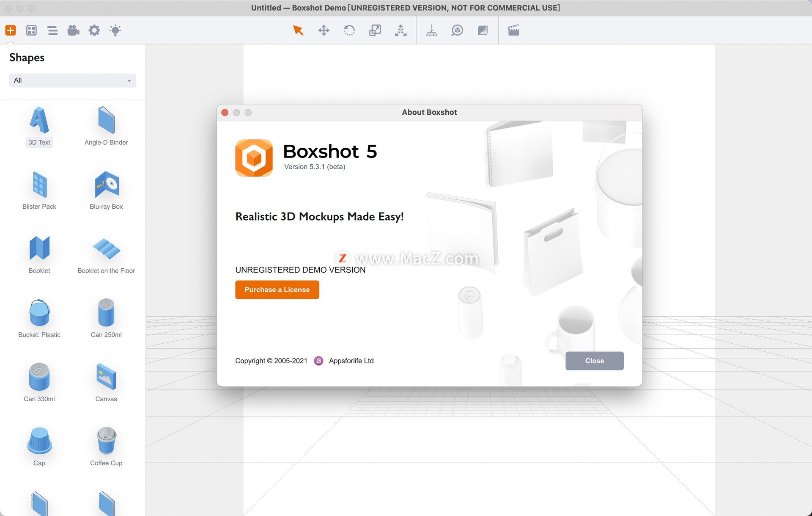Show the scene tree list panel

(x=52, y=30)
